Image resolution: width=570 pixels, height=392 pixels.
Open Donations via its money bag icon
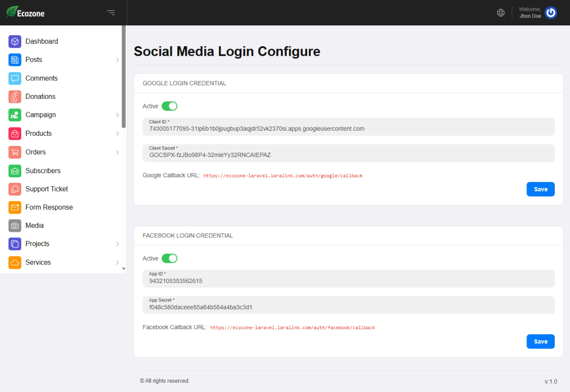[15, 96]
